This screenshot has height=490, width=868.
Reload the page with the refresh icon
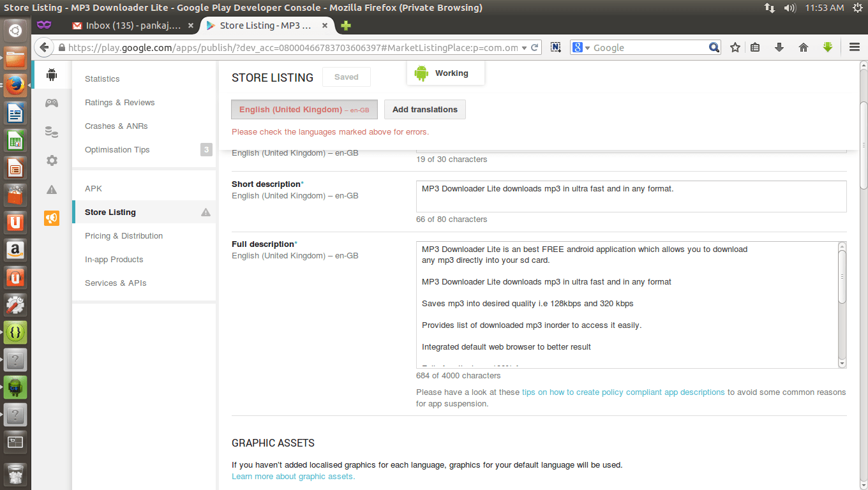click(535, 47)
